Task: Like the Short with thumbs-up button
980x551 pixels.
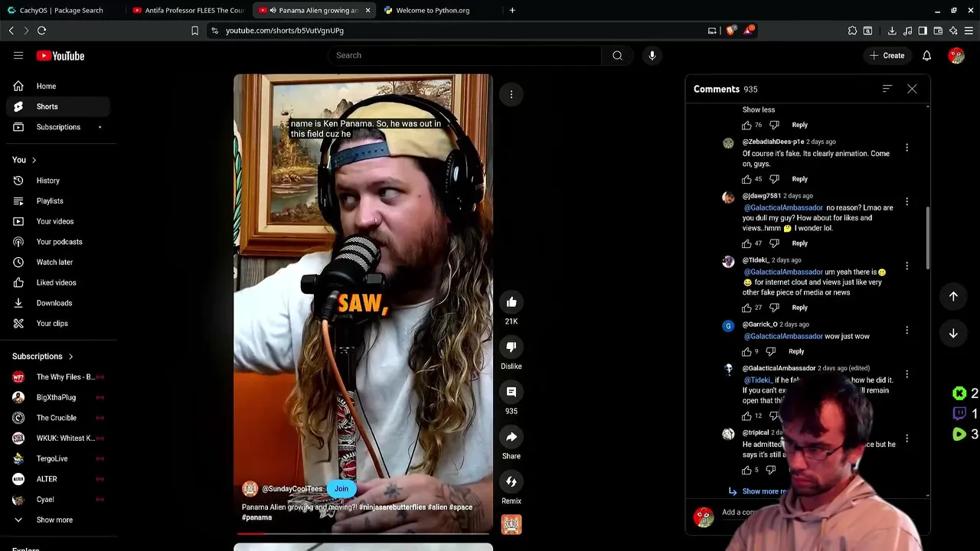Action: pyautogui.click(x=511, y=302)
